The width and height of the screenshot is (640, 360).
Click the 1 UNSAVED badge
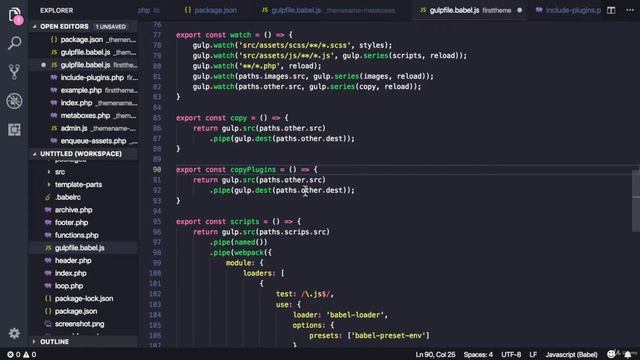pos(111,27)
